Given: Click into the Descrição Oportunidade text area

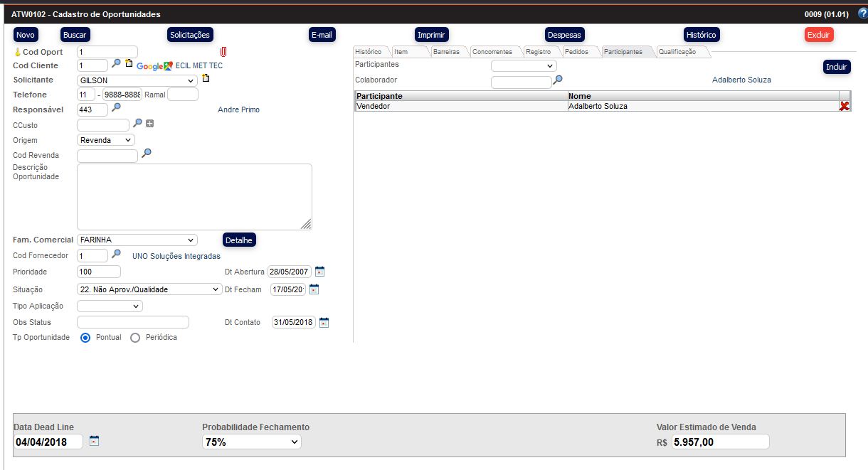Looking at the screenshot, I should point(194,197).
